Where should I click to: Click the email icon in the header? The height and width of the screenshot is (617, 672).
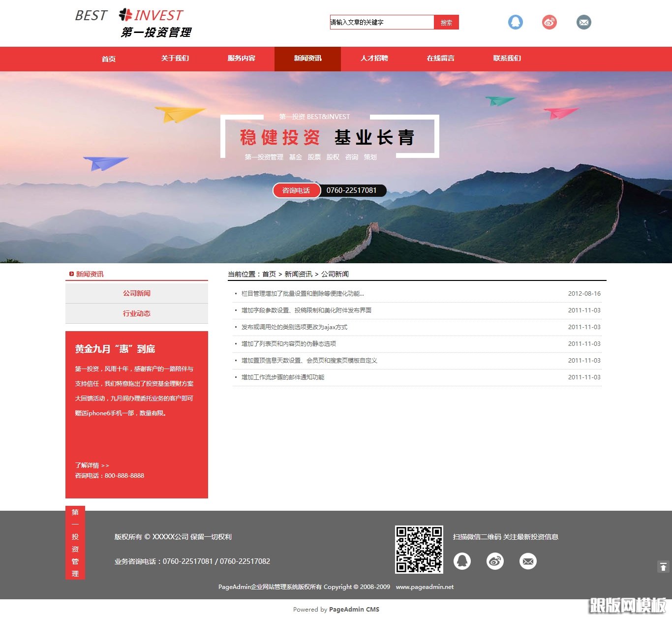[583, 22]
